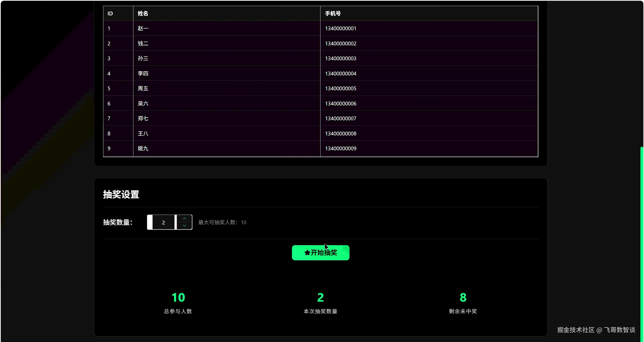Decrease 抽奖数量 with the down arrow

(x=184, y=226)
